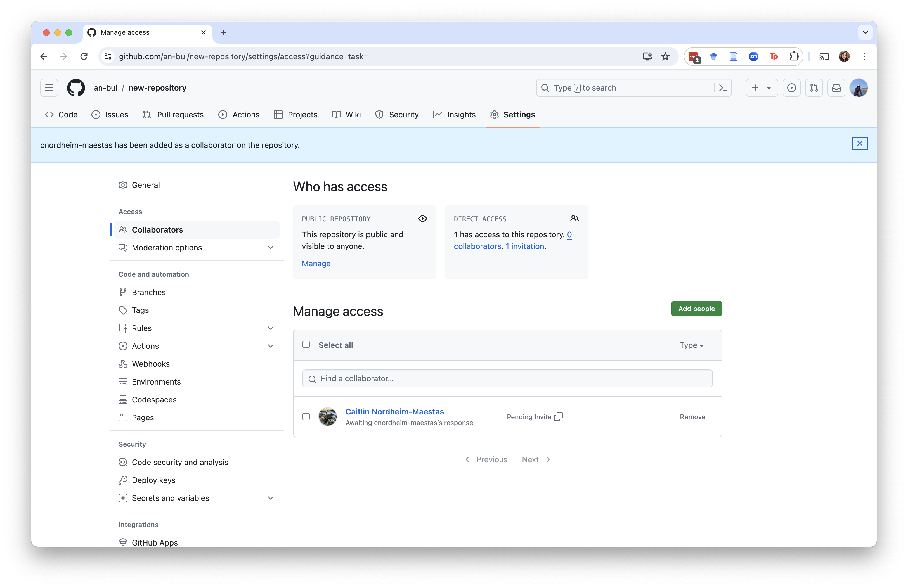Expand Moderation options section

coord(271,248)
